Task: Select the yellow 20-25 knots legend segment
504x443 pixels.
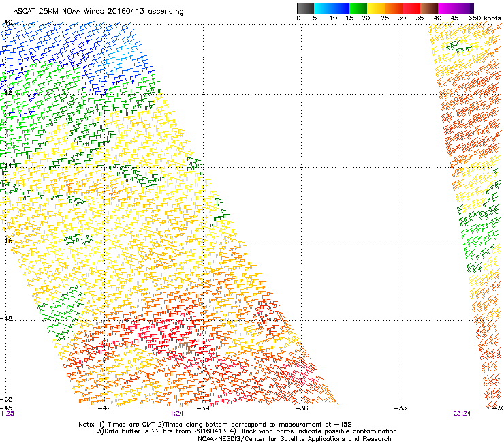Action: (x=376, y=8)
